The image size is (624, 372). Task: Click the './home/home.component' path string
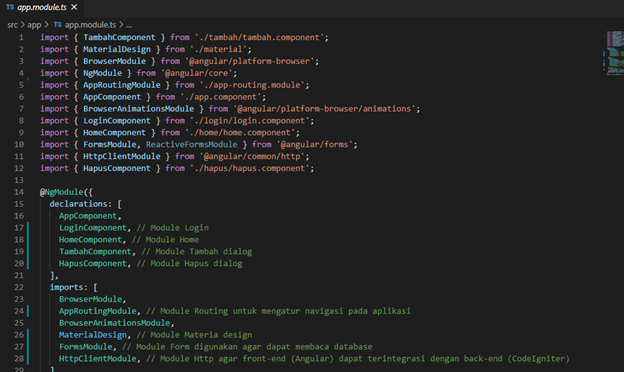click(x=240, y=133)
